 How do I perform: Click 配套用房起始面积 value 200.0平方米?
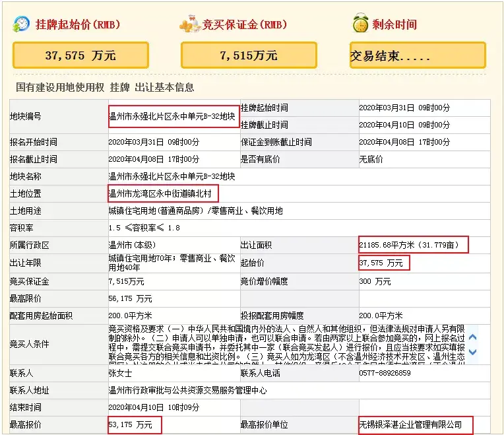[130, 316]
